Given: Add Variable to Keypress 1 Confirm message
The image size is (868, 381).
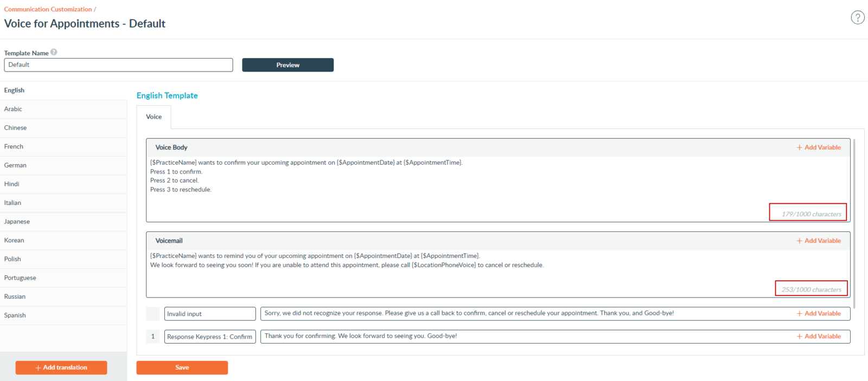Looking at the screenshot, I should point(819,336).
